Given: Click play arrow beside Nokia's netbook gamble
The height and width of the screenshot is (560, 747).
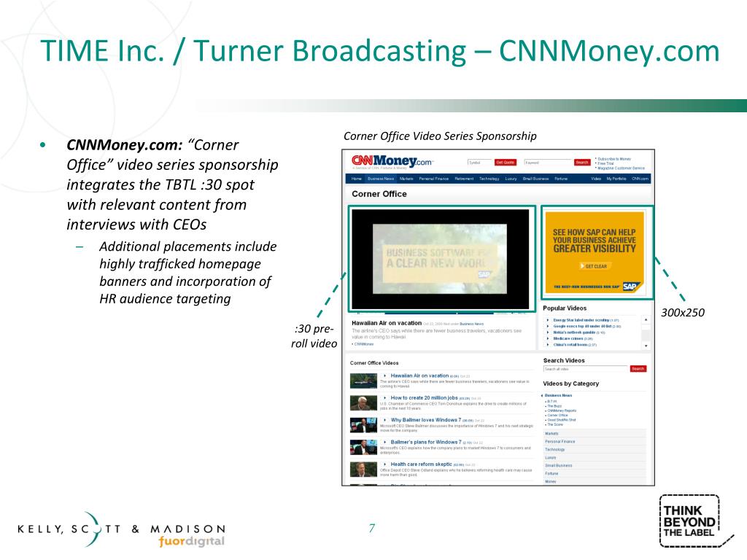Looking at the screenshot, I should [548, 332].
